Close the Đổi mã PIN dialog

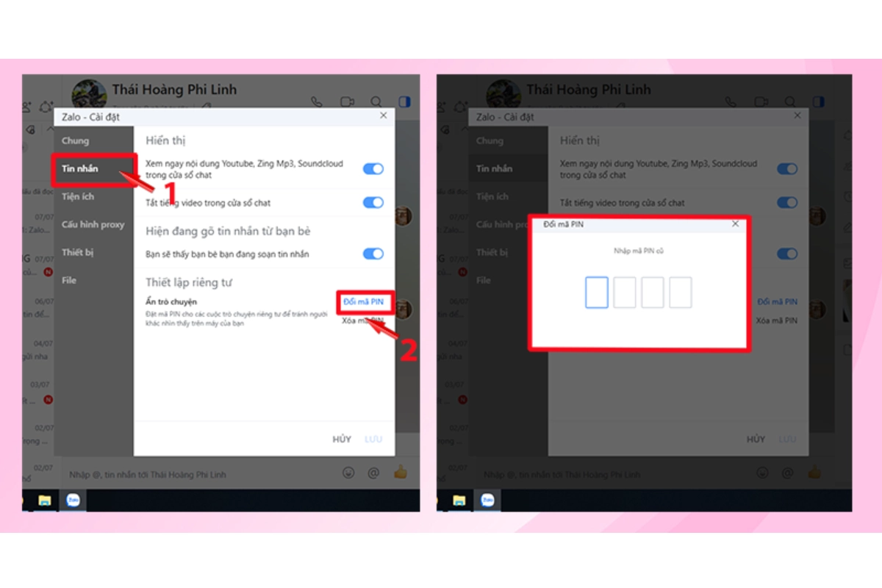(x=735, y=223)
